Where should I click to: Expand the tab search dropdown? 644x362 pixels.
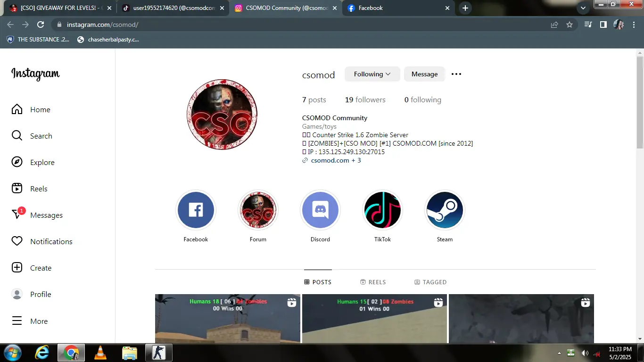[x=583, y=8]
